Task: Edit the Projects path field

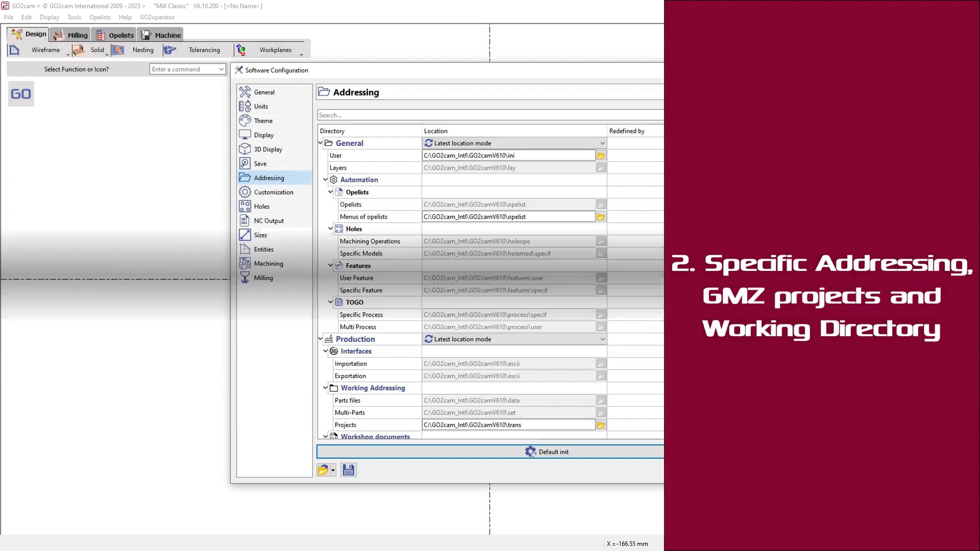Action: click(x=508, y=425)
